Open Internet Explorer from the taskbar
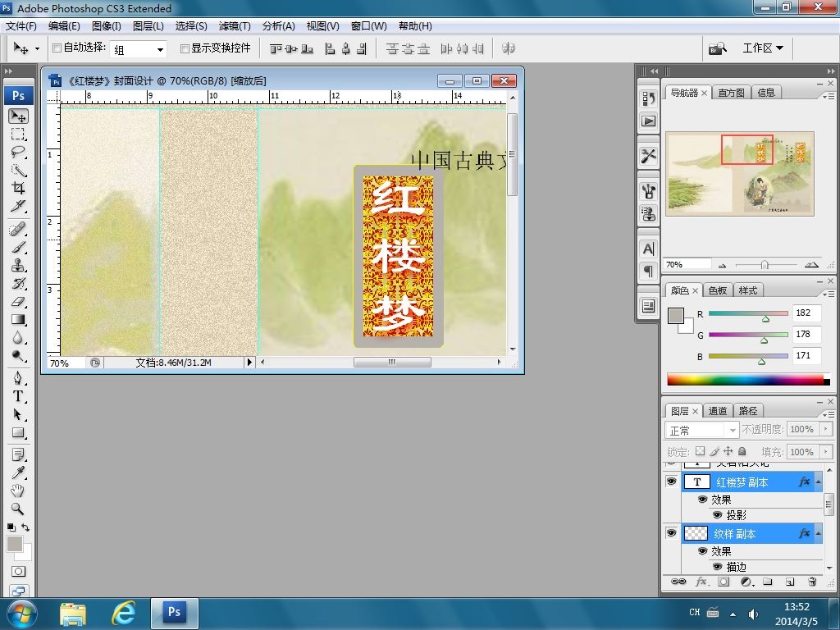Image resolution: width=840 pixels, height=630 pixels. click(123, 614)
